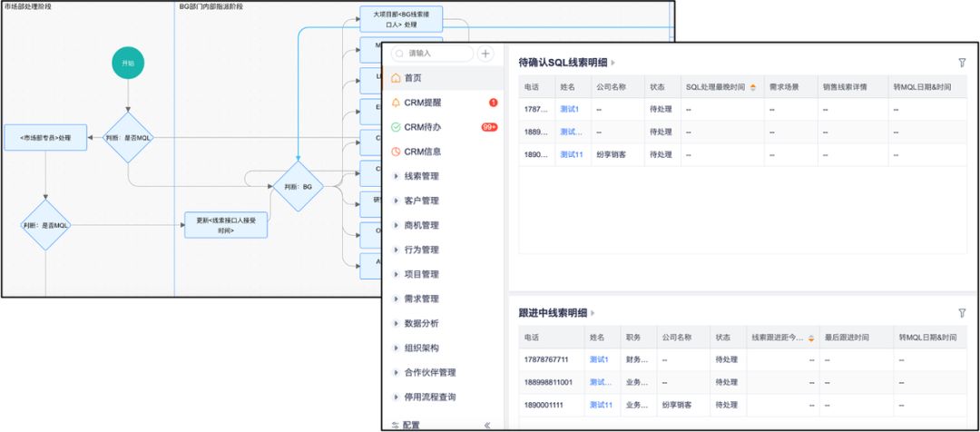The width and height of the screenshot is (980, 432).
Task: Click the CRM提醒 bell icon
Action: pyautogui.click(x=395, y=103)
